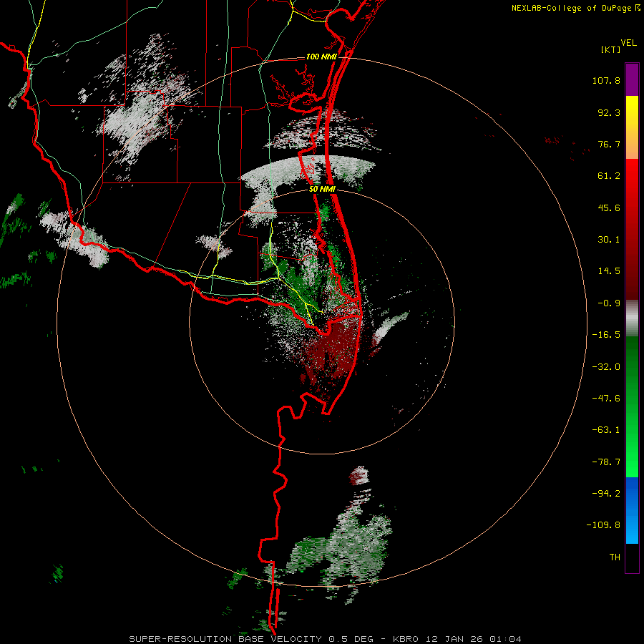Click the 107.8 legend value
This screenshot has width=644, height=644.
(x=606, y=80)
